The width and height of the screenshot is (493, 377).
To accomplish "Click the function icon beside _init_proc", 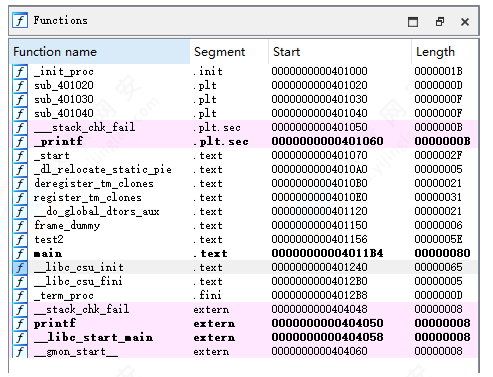I will coord(20,71).
